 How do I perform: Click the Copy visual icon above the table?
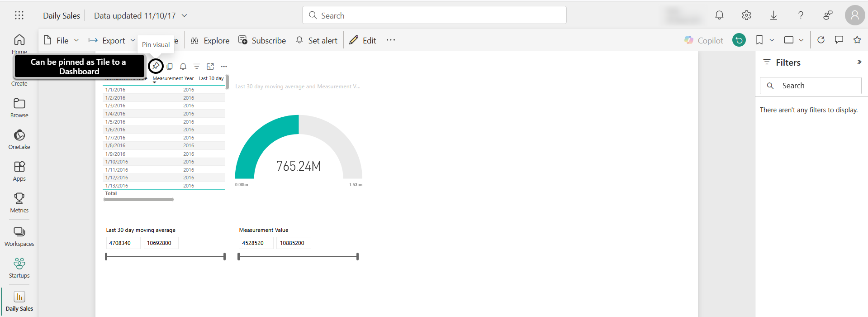pyautogui.click(x=170, y=67)
